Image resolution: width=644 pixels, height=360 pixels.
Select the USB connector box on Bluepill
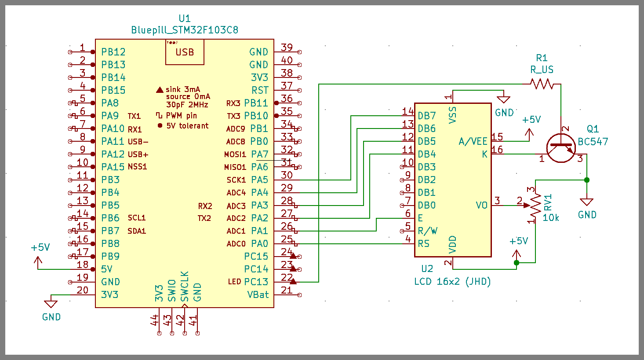click(185, 52)
